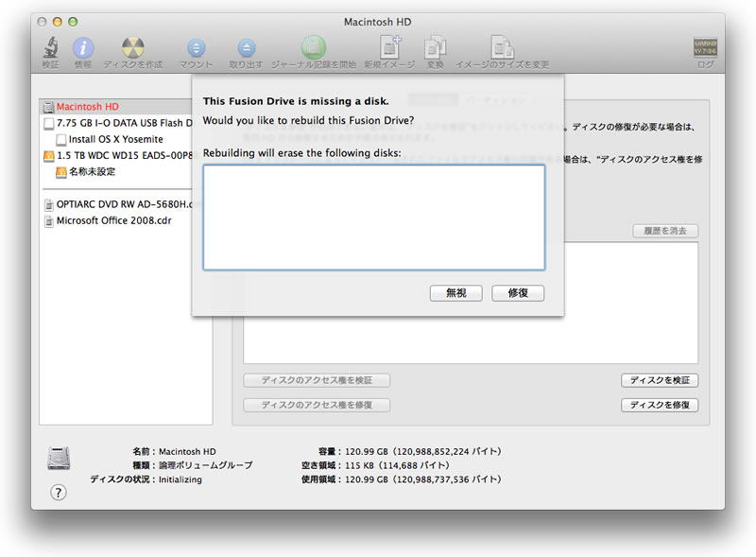Image resolution: width=756 pixels, height=557 pixels.
Task: Click inside the disks-to-erase list box
Action: coord(374,218)
